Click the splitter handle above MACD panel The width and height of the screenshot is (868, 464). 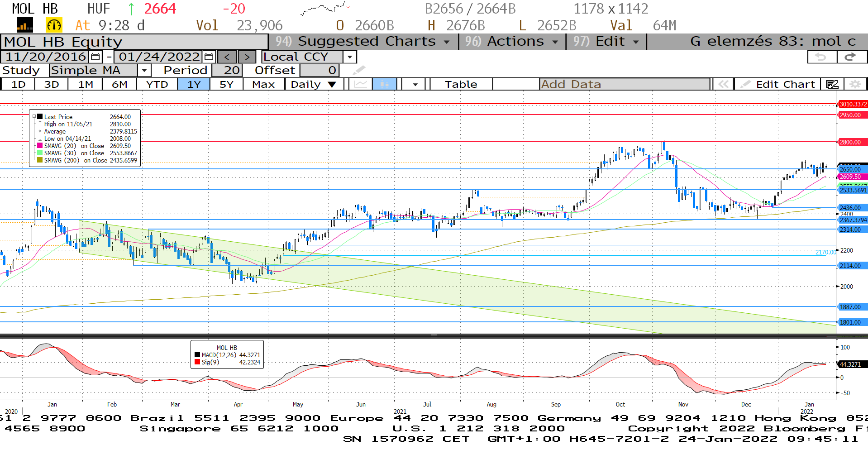pyautogui.click(x=434, y=336)
